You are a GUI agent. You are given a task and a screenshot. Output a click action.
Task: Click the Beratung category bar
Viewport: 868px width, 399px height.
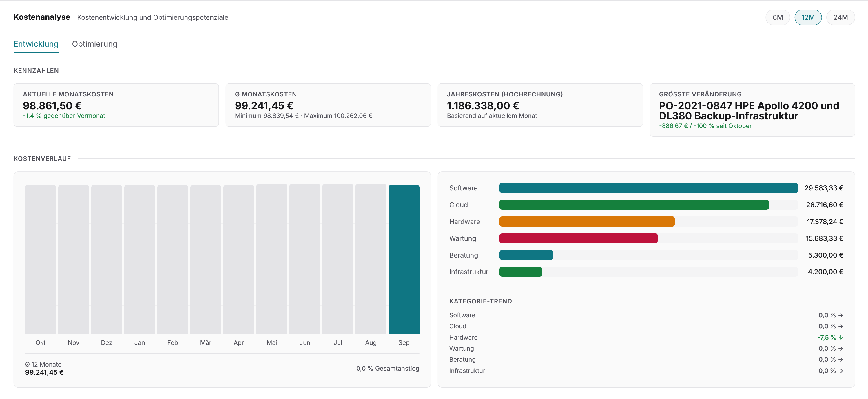click(x=526, y=255)
